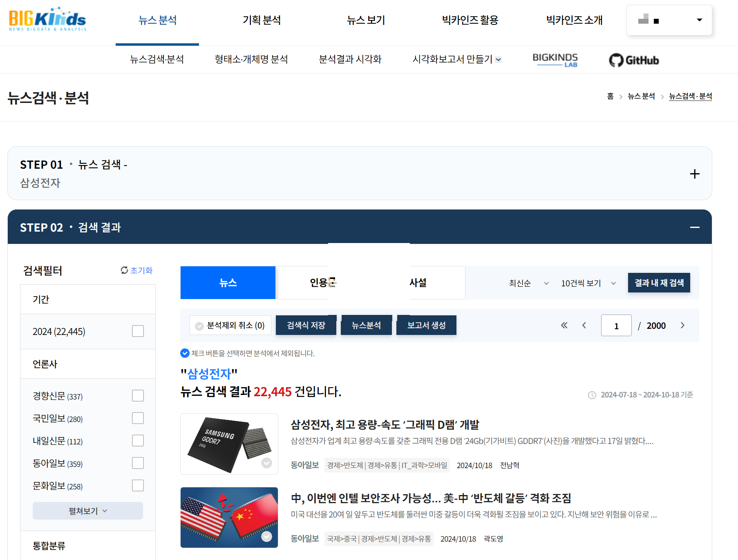Select the 뉴스검색·분석 submenu item
738x560 pixels.
(x=157, y=59)
